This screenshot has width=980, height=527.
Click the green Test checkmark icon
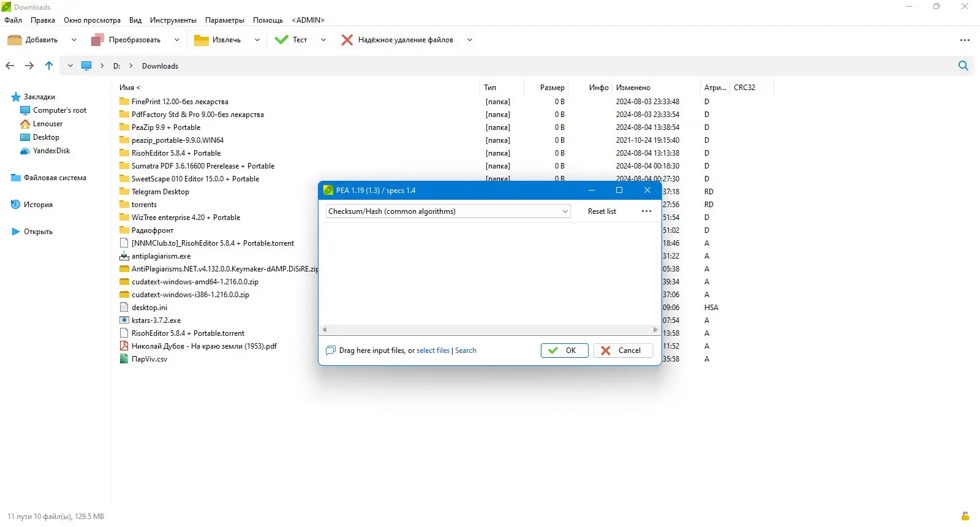point(282,40)
